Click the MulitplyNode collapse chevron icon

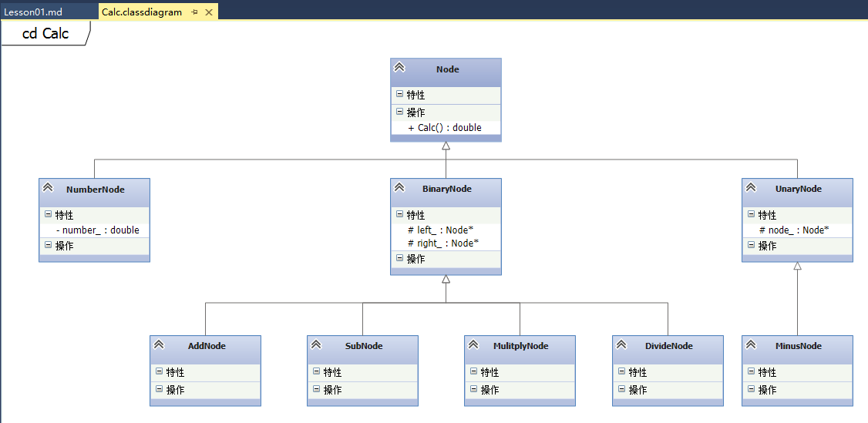pyautogui.click(x=473, y=344)
